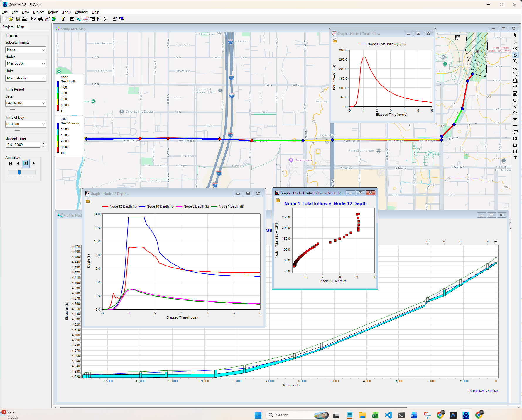
Task: Open a profile plot from the toolbar
Action: (79, 19)
